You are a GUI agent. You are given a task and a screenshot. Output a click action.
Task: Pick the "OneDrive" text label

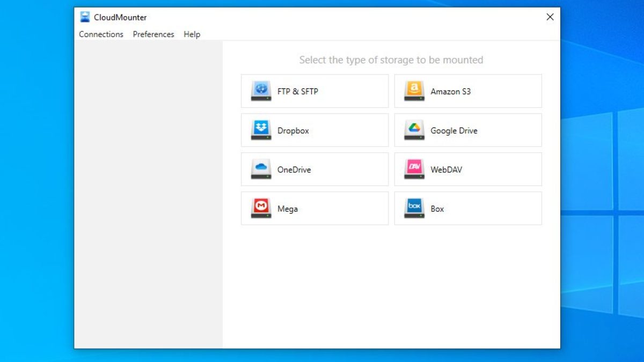coord(294,170)
